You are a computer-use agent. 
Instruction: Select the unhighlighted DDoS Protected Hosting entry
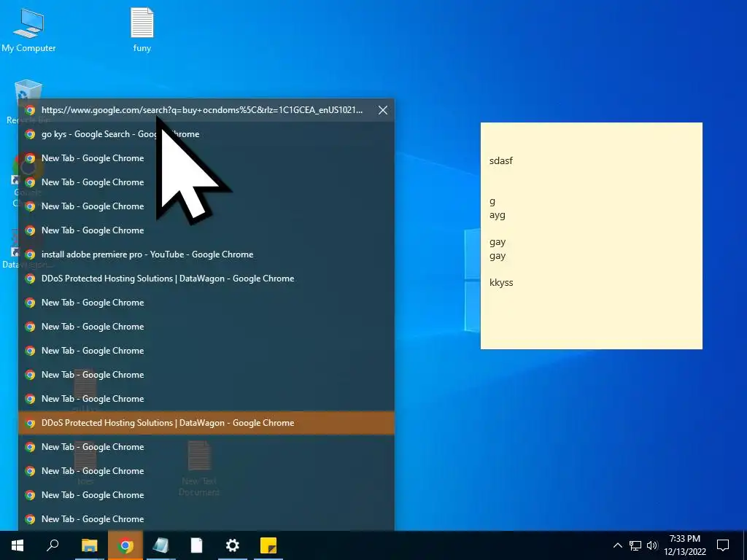pyautogui.click(x=206, y=279)
